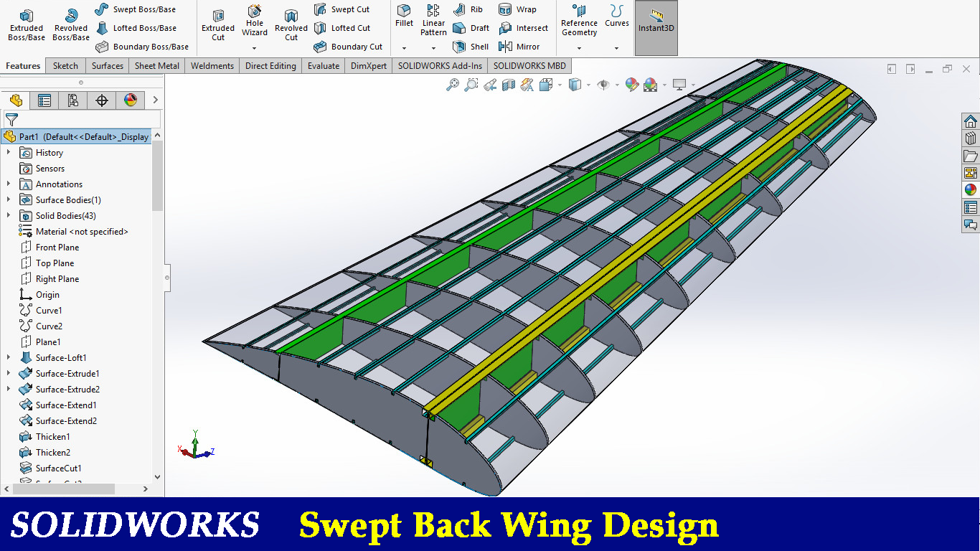Open the DisplayManager tab

tap(131, 100)
